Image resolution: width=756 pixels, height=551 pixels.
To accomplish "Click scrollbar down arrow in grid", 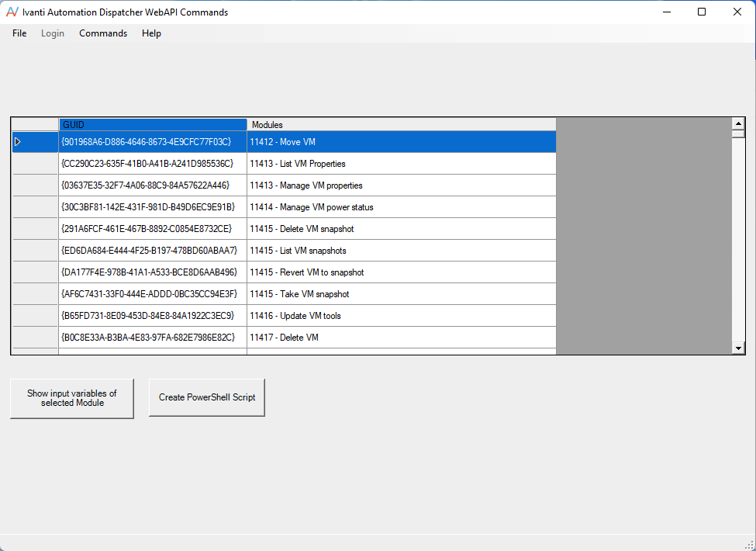I will [738, 348].
